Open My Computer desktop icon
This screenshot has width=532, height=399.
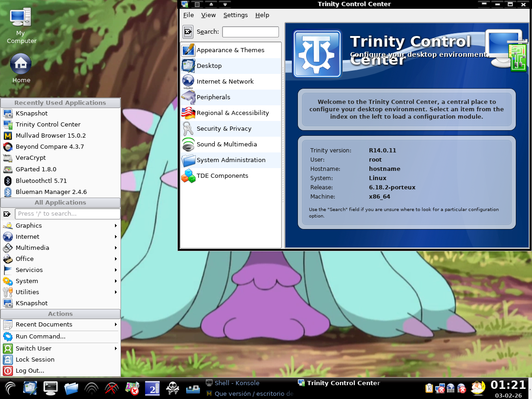tap(21, 26)
